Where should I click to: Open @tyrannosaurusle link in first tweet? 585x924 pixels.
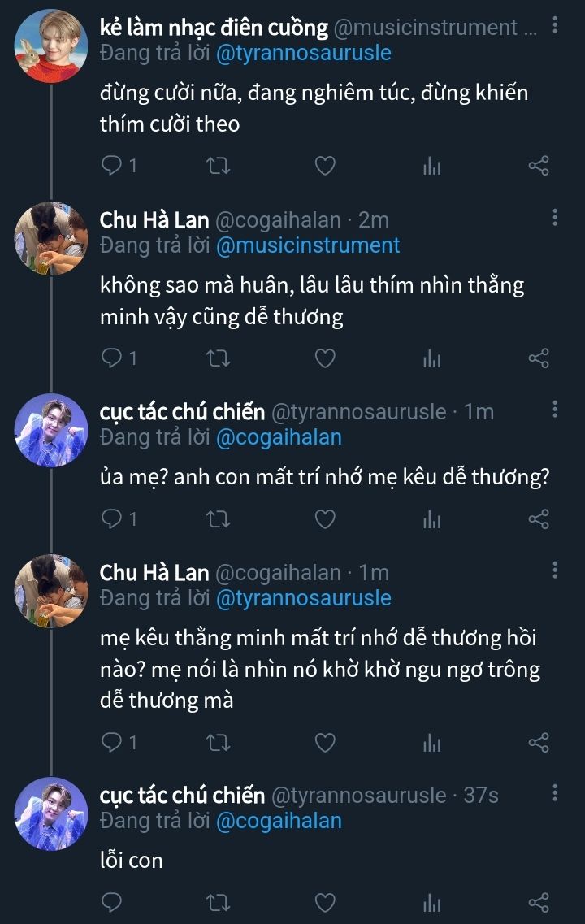304,54
